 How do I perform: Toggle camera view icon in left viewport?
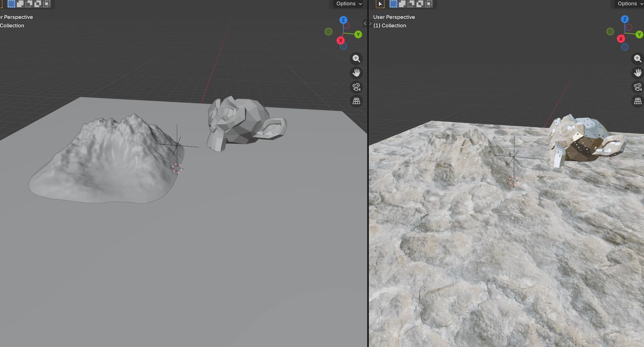tap(356, 87)
